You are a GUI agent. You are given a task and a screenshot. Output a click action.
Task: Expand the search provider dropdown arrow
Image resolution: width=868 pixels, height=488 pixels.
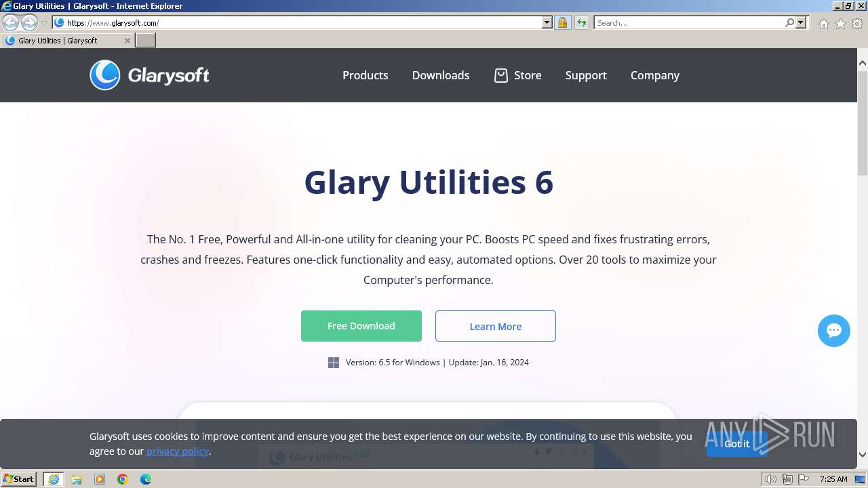tap(801, 23)
